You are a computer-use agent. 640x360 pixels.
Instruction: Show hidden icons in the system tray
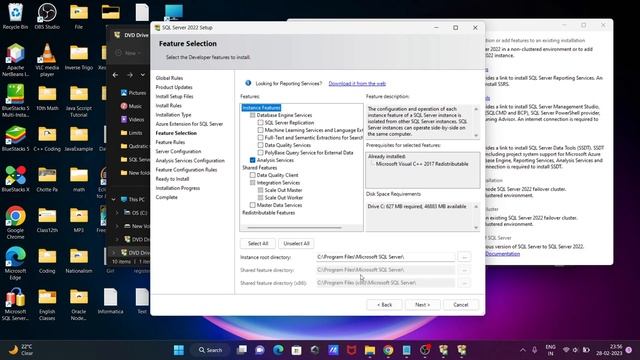pyautogui.click(x=523, y=350)
